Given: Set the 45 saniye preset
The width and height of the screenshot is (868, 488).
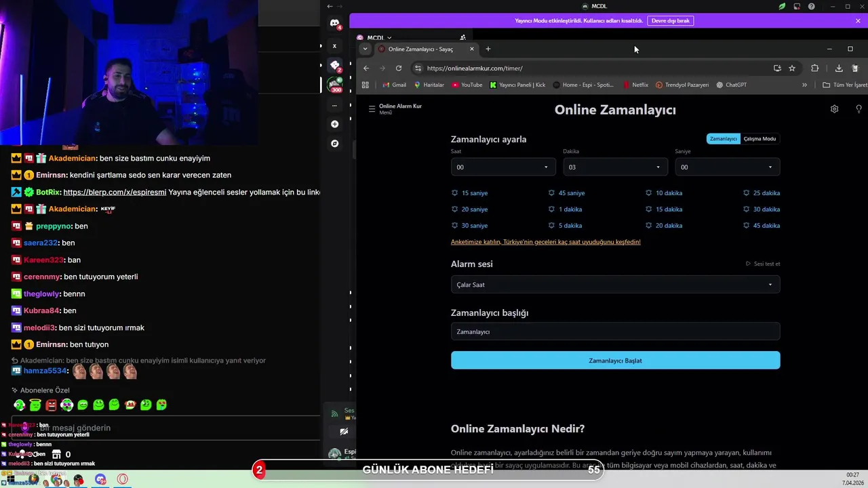Looking at the screenshot, I should [566, 193].
